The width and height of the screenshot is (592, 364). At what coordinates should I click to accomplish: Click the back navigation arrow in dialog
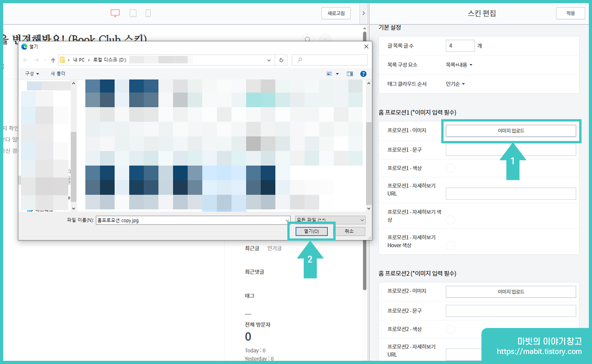pyautogui.click(x=26, y=60)
